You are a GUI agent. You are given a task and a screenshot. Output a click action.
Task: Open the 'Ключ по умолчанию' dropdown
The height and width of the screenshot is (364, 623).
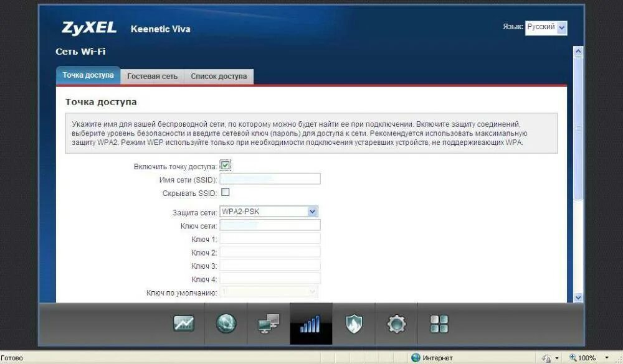(x=269, y=292)
